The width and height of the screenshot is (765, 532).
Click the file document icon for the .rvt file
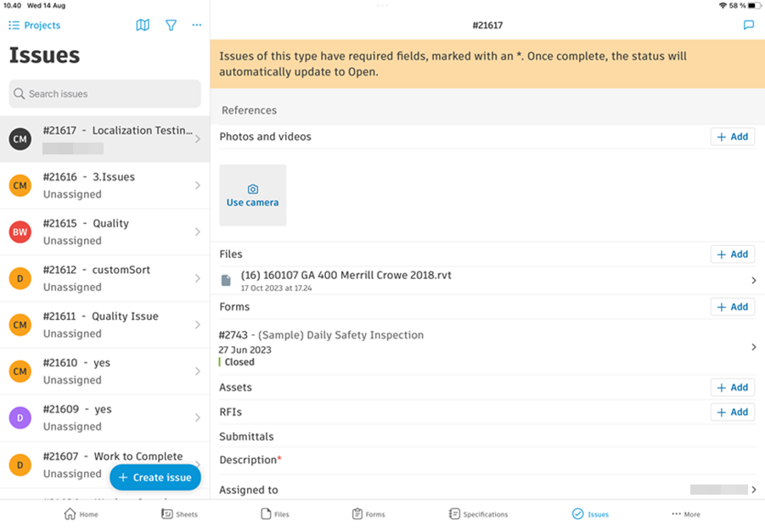point(226,280)
